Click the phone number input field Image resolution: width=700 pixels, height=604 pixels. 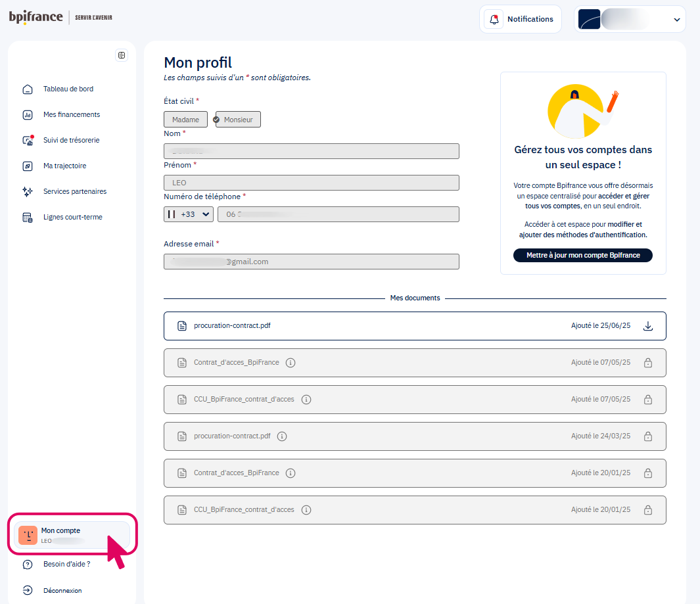338,214
